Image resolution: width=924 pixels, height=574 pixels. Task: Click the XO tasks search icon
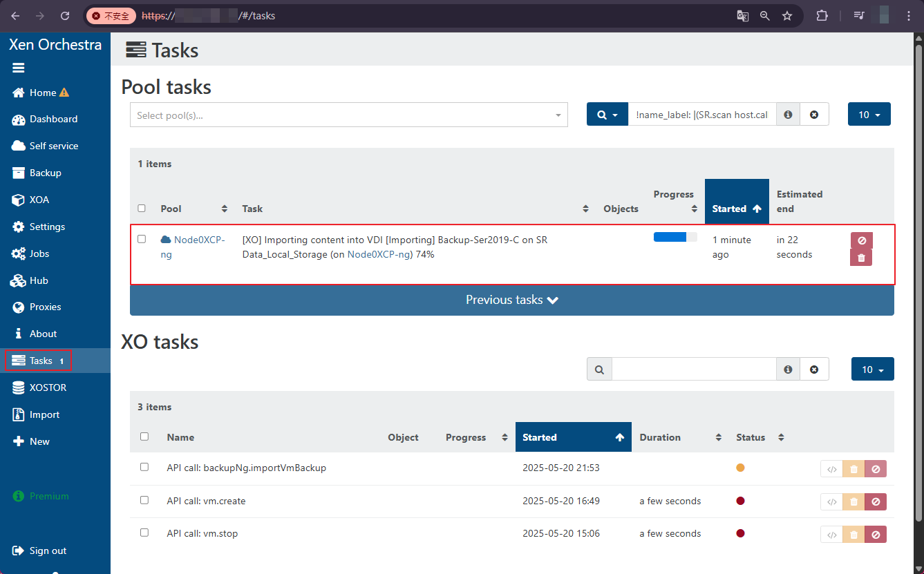pos(599,370)
